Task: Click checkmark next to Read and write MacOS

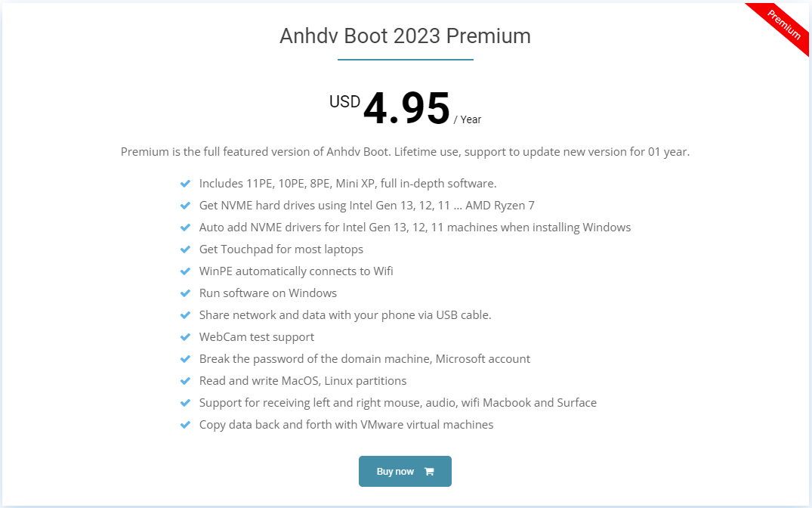Action: point(185,381)
